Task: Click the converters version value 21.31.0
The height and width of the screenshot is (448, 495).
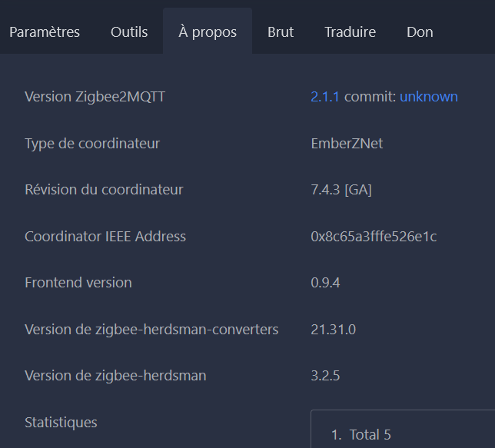Action: coord(334,330)
